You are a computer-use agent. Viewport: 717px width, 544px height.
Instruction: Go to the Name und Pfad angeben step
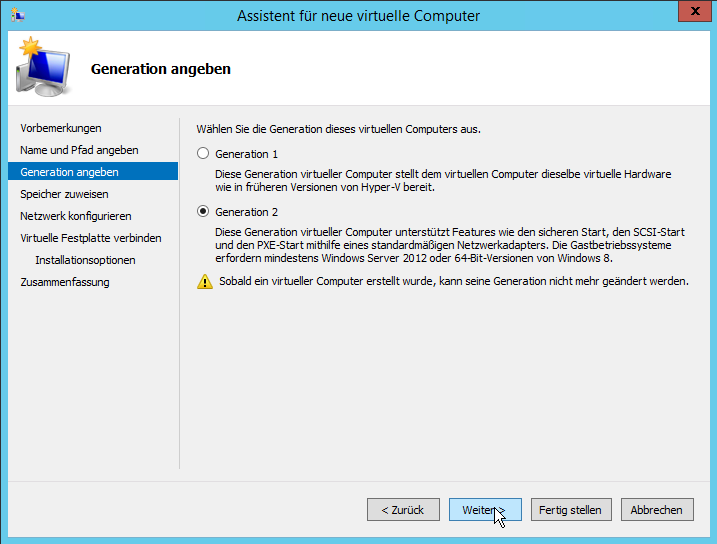click(x=79, y=150)
